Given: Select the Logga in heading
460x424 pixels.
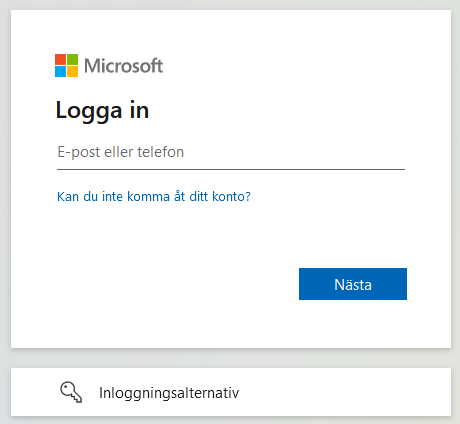Looking at the screenshot, I should click(102, 110).
